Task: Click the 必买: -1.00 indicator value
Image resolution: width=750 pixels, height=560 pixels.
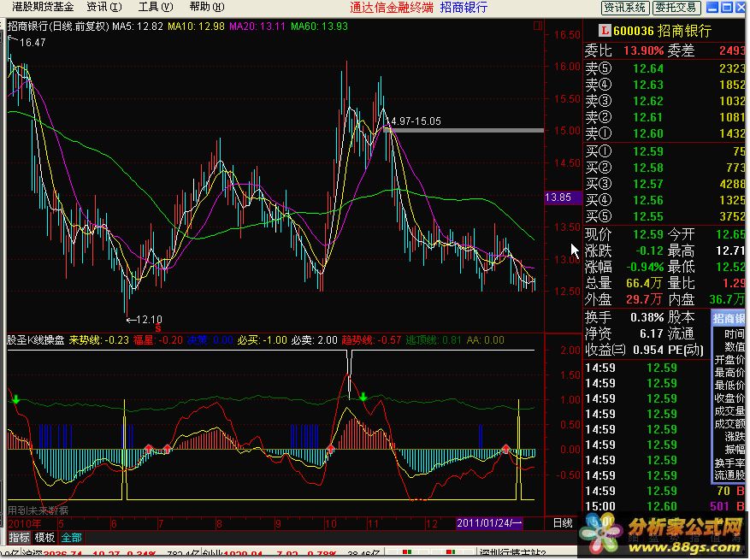Action: pyautogui.click(x=263, y=340)
